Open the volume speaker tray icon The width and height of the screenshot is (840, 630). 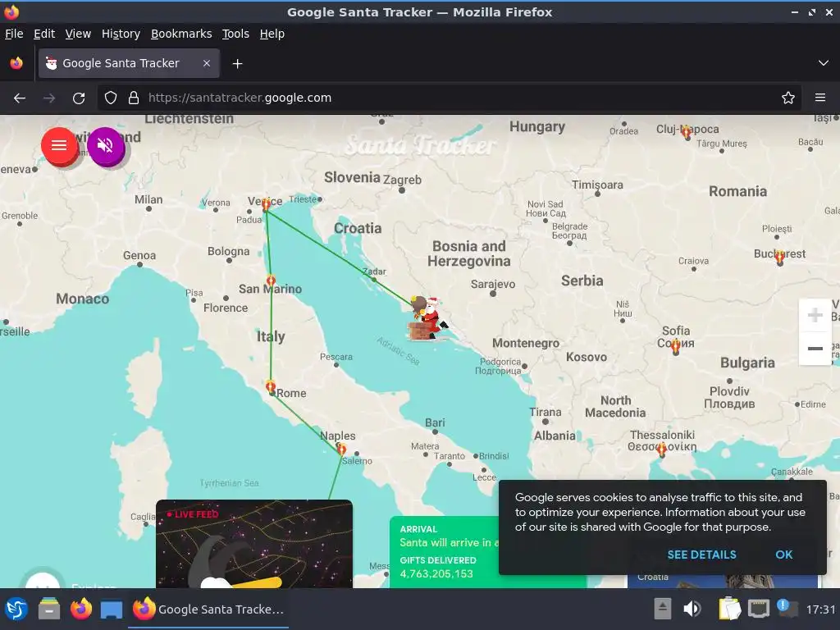tap(692, 609)
